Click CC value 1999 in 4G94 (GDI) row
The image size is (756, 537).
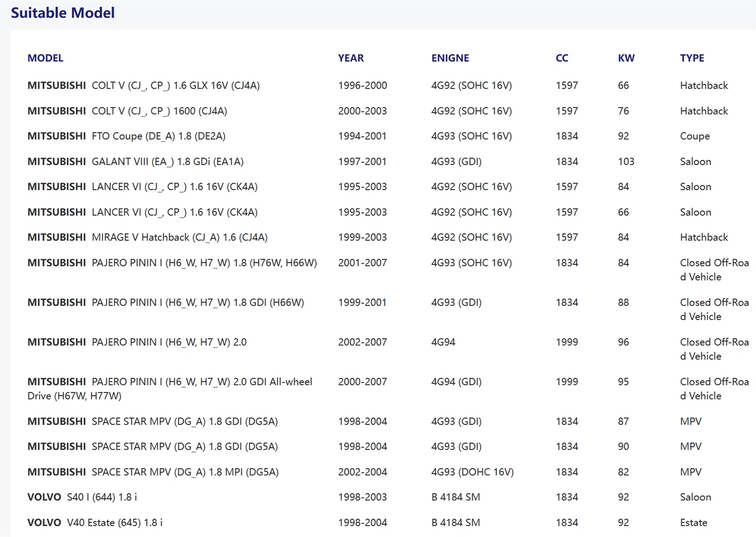coord(567,382)
